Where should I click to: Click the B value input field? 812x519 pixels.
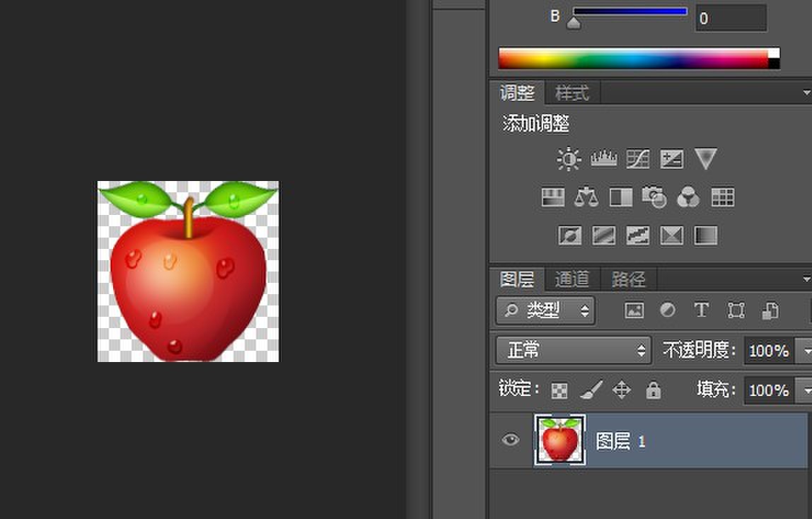pyautogui.click(x=731, y=18)
